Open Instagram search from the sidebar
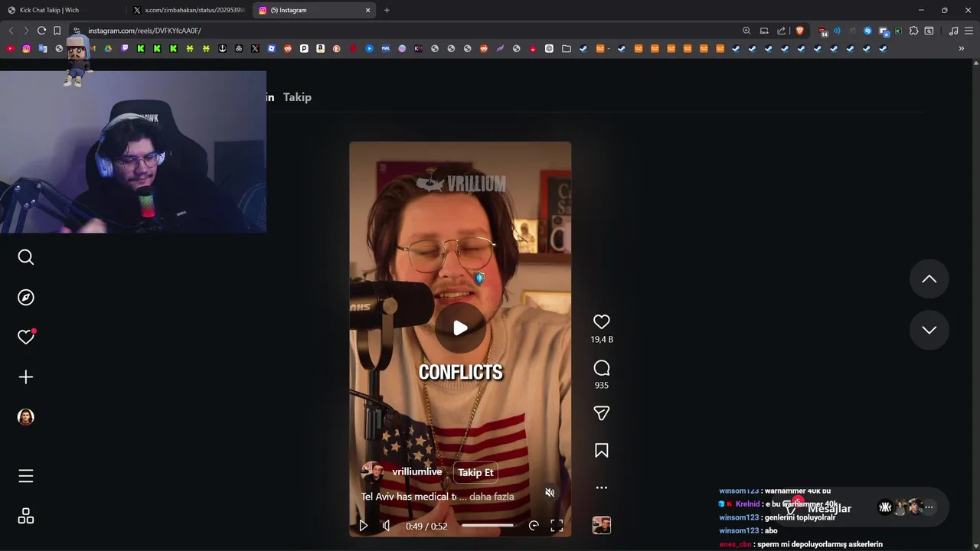 click(26, 257)
